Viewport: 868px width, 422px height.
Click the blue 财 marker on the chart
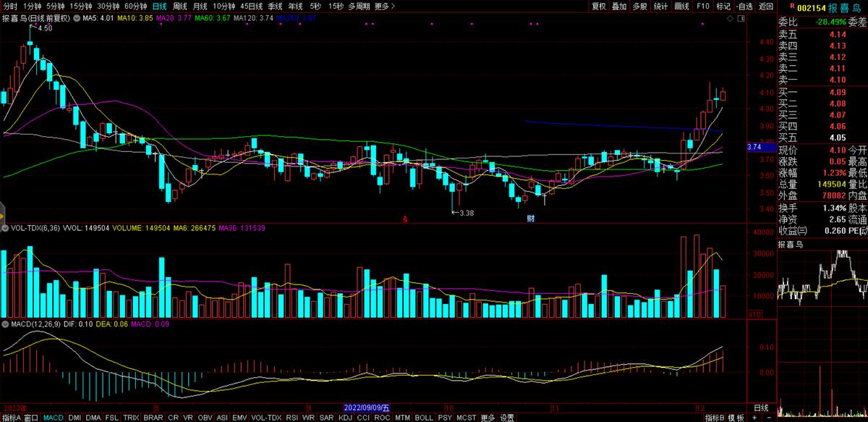pyautogui.click(x=530, y=218)
